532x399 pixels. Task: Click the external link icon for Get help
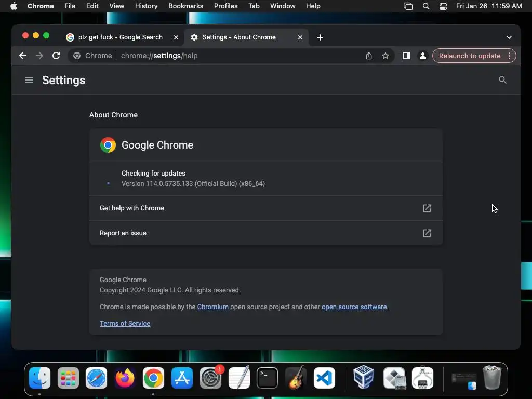[x=427, y=208]
